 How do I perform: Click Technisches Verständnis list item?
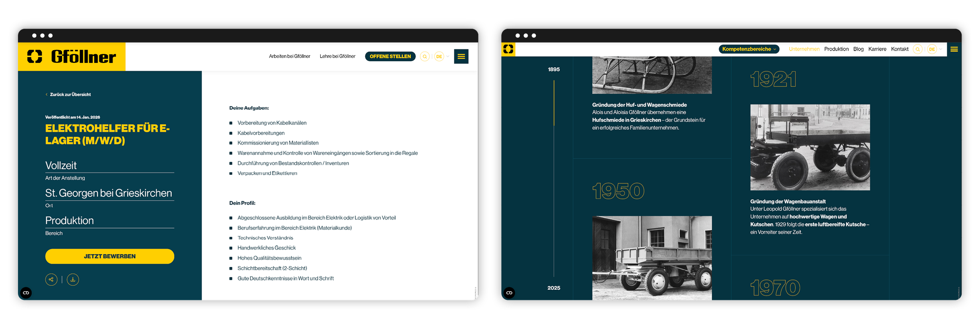[265, 238]
